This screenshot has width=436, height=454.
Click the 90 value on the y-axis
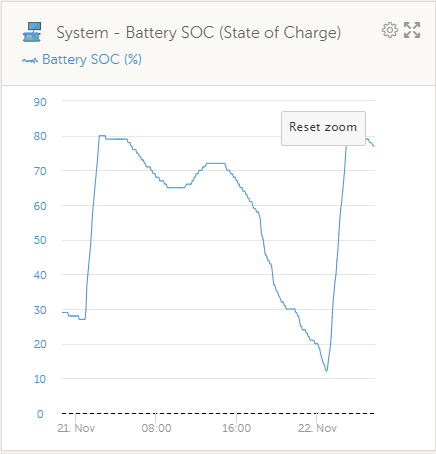tap(40, 102)
